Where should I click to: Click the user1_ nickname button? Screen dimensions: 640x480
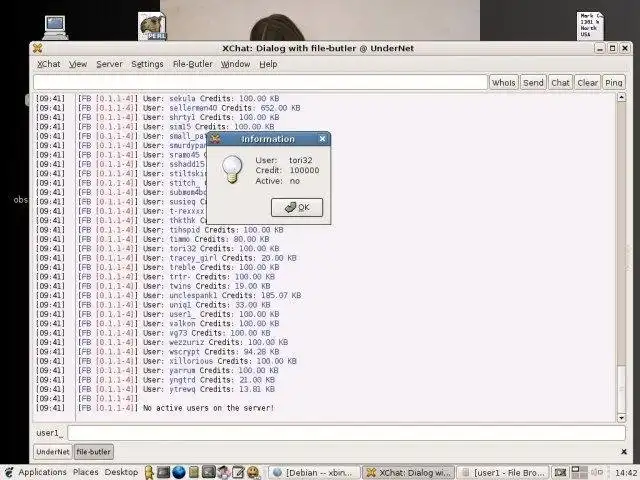50,433
